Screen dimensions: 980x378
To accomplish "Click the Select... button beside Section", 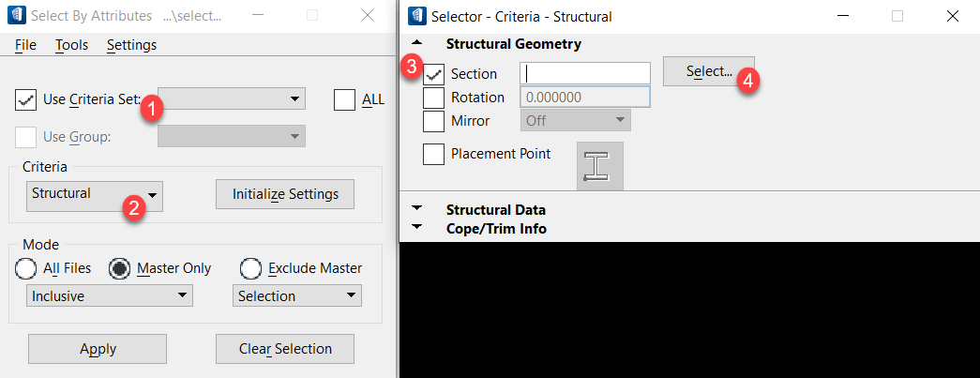I will click(709, 71).
